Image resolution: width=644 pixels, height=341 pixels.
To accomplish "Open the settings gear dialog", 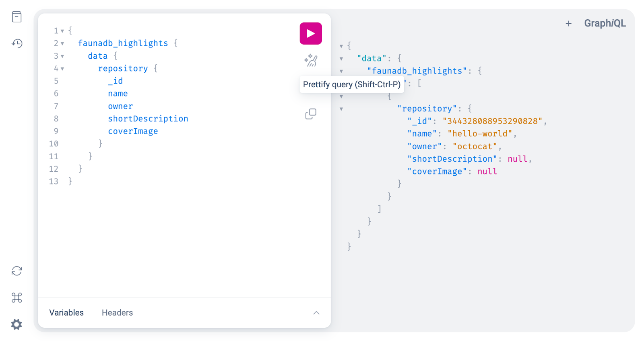I will [17, 324].
